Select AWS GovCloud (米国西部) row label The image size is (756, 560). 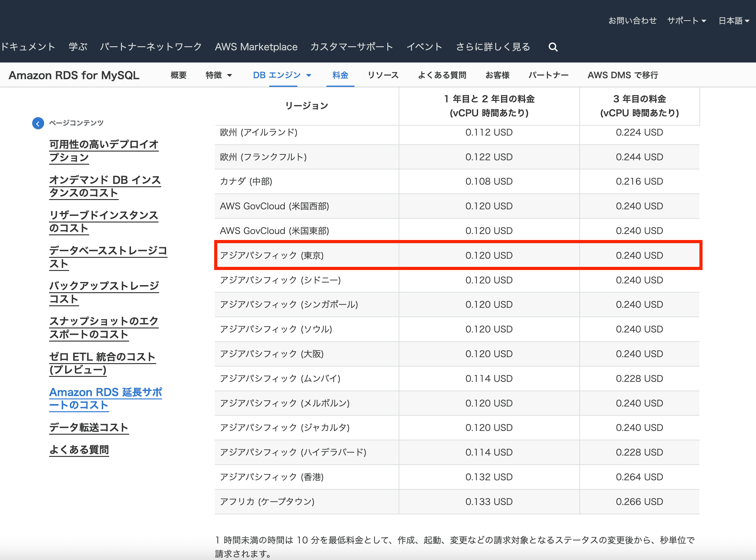pos(275,206)
